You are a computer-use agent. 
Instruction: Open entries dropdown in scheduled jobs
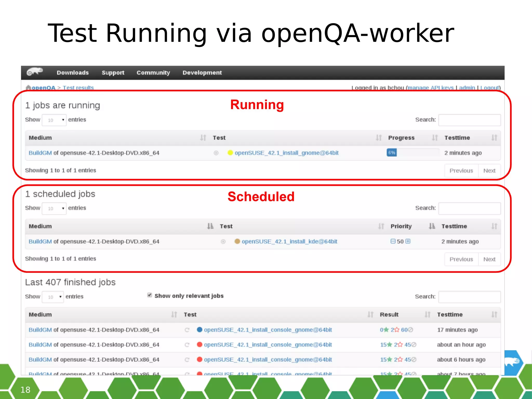coord(54,209)
